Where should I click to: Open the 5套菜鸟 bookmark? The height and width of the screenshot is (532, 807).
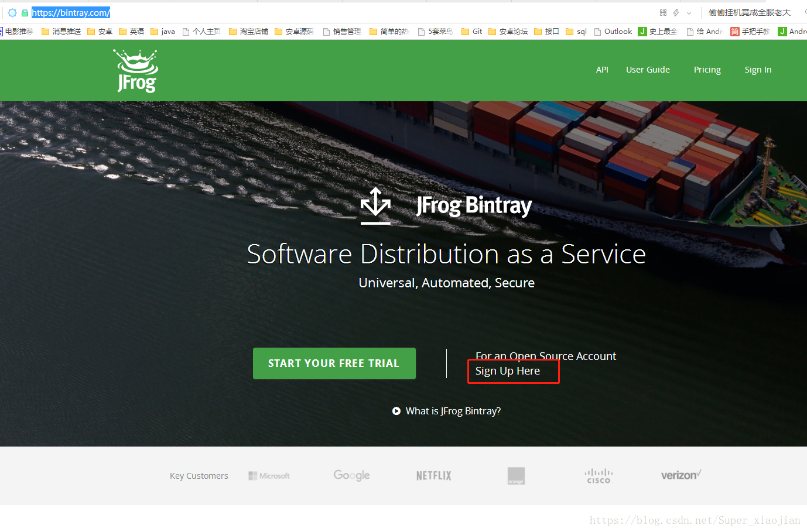click(435, 32)
